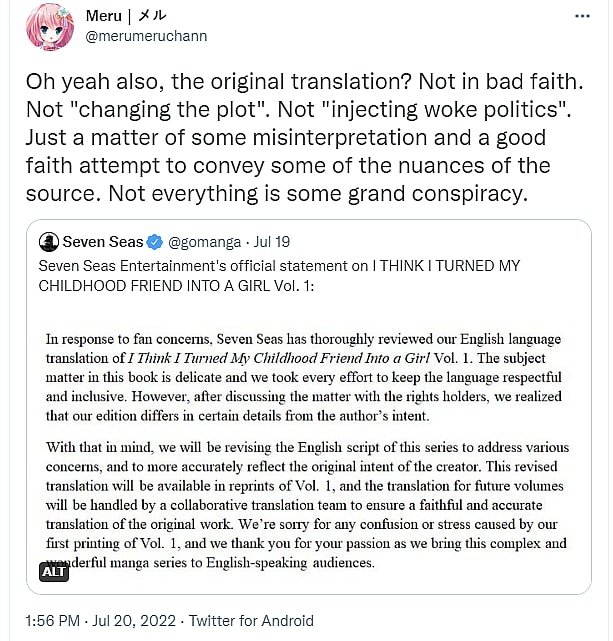Viewport: 613px width, 641px height.
Task: Click the Seven Seas logo avatar
Action: [x=48, y=242]
